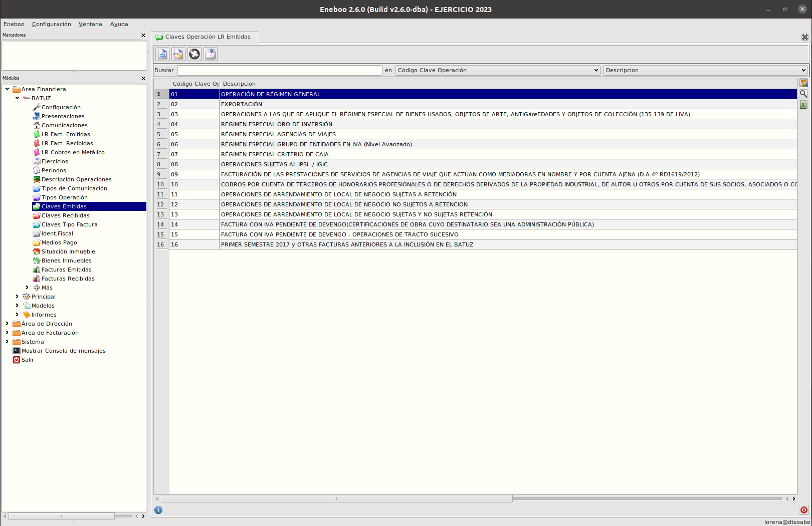Expand Área de Dirección node
Screen dimensions: 812x526
(7, 324)
